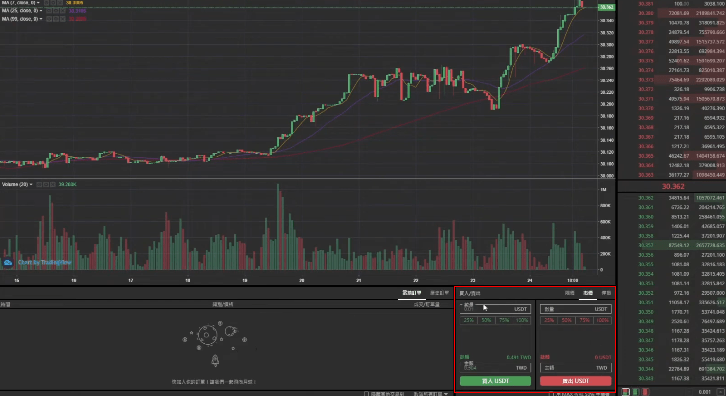Hide the MA 99 indicator (eye icon)

point(49,19)
